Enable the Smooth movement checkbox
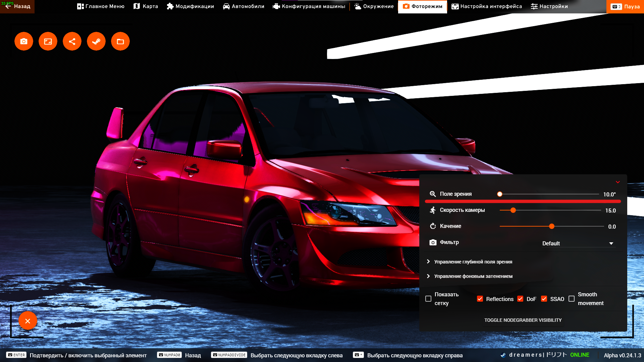 572,299
